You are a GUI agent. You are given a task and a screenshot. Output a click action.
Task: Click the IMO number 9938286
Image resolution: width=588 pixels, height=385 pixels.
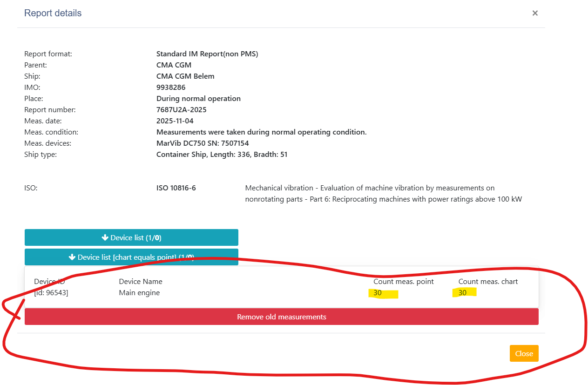pos(171,88)
